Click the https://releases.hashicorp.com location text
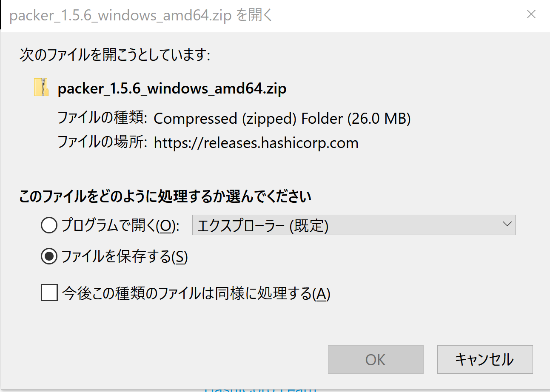This screenshot has height=392, width=550. tap(256, 142)
